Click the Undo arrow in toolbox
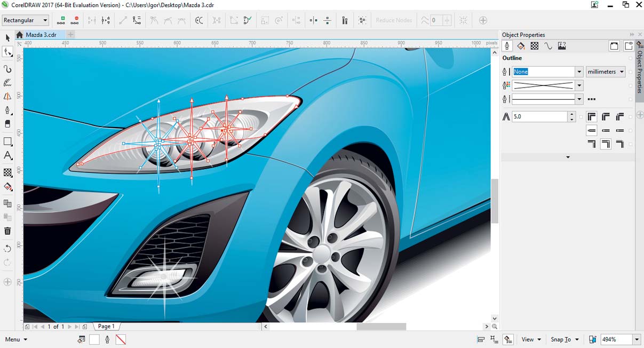Image resolution: width=644 pixels, height=348 pixels. pyautogui.click(x=7, y=249)
